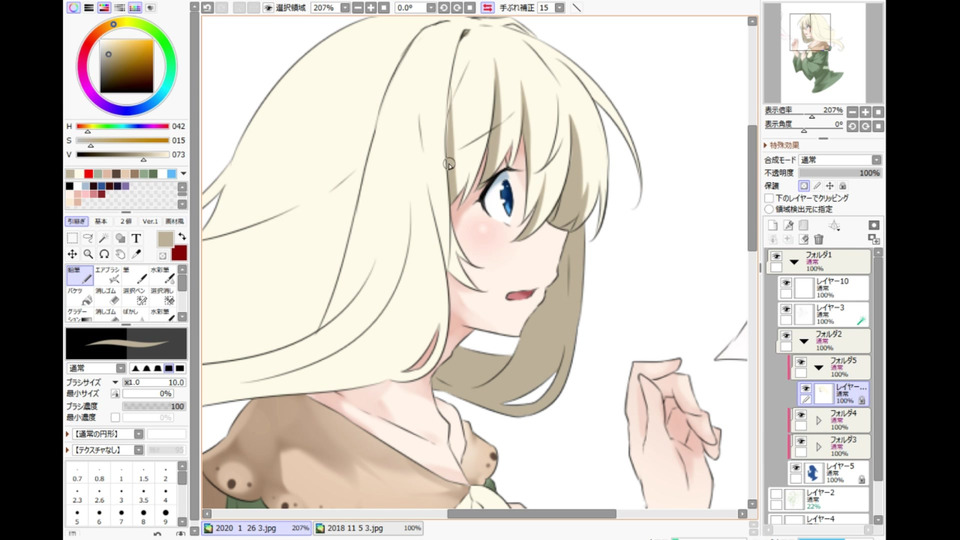Collapse the フォルダ1 folder triangle
Screen dimensions: 960x540
[x=794, y=262]
